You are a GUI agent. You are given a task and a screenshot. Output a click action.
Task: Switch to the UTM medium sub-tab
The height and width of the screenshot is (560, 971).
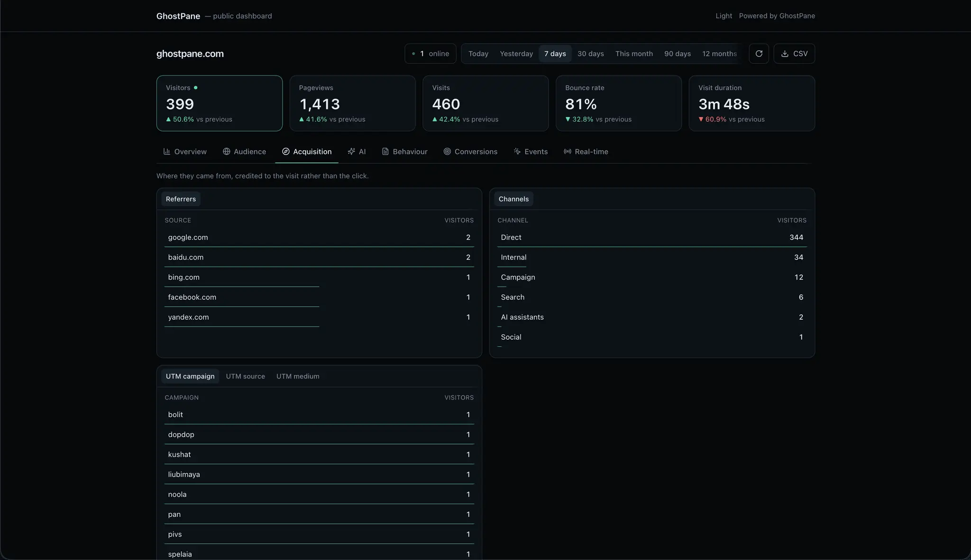coord(298,376)
